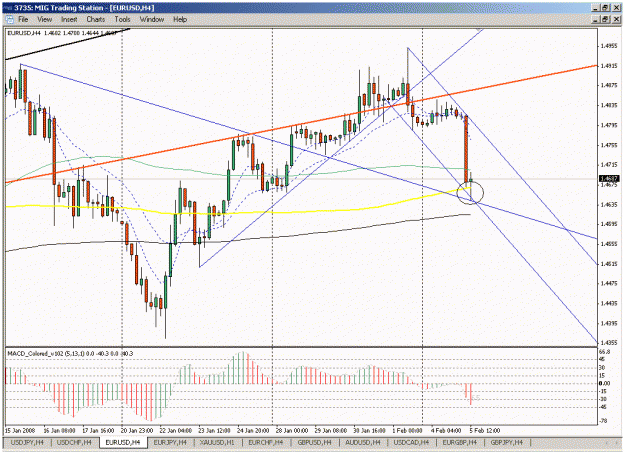Click the 1.4955 price scale label

pos(609,46)
